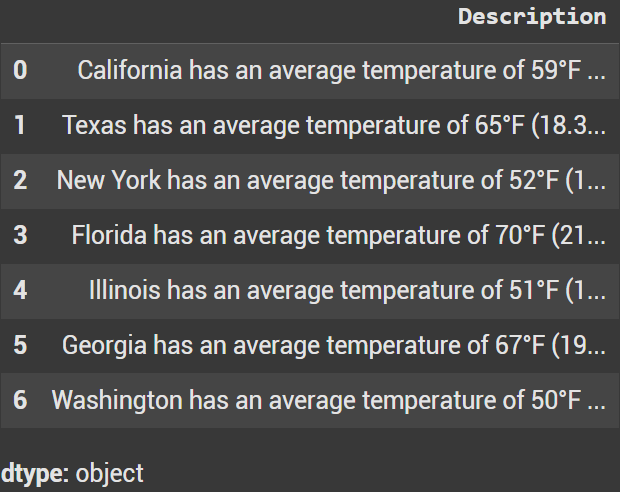Click row index 6 label
This screenshot has width=620, height=492.
[20, 400]
